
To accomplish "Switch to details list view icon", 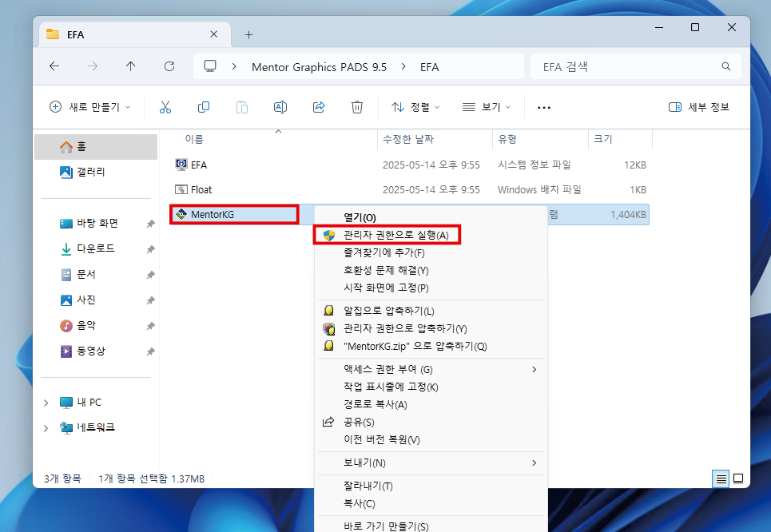I will (721, 478).
